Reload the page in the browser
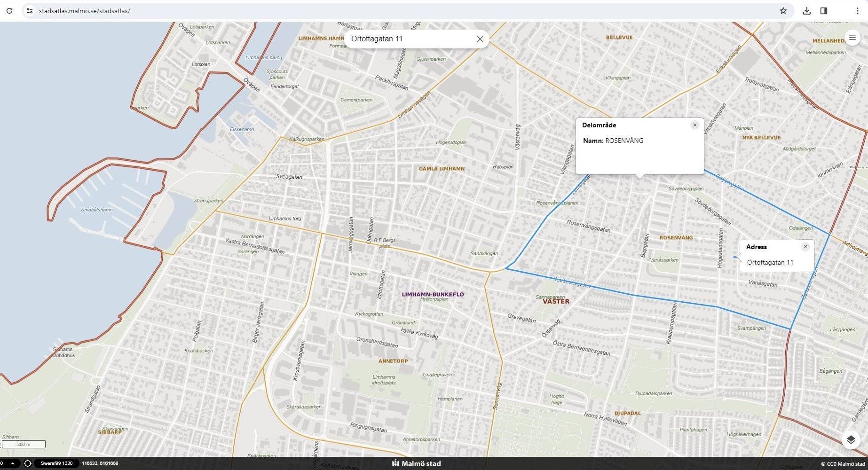 coord(9,10)
